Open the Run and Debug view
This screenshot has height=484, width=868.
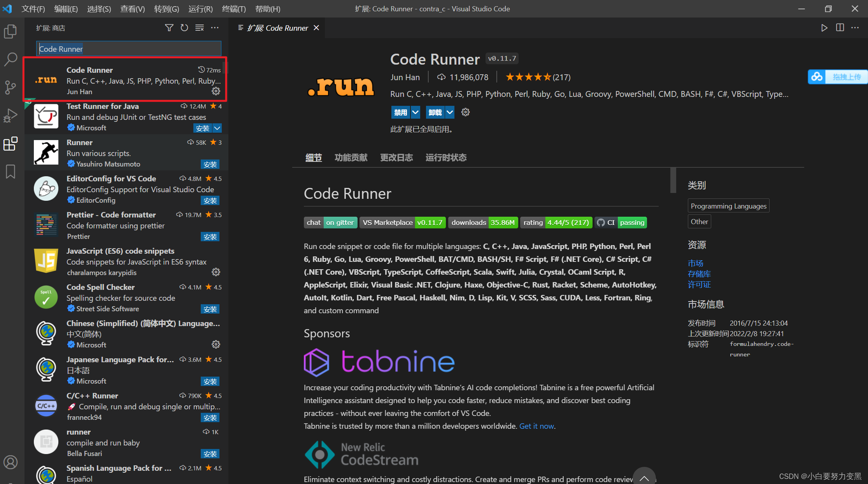point(11,116)
